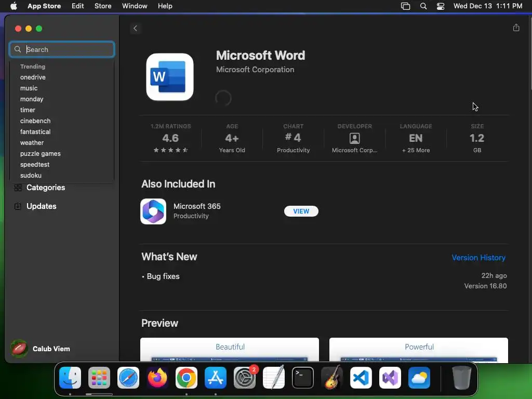Click the Stage Manager menu bar icon
Image resolution: width=532 pixels, height=399 pixels.
coord(405,6)
